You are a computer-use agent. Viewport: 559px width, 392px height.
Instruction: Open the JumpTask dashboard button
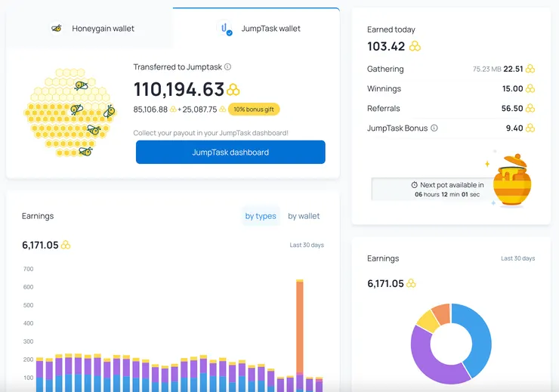tap(230, 152)
